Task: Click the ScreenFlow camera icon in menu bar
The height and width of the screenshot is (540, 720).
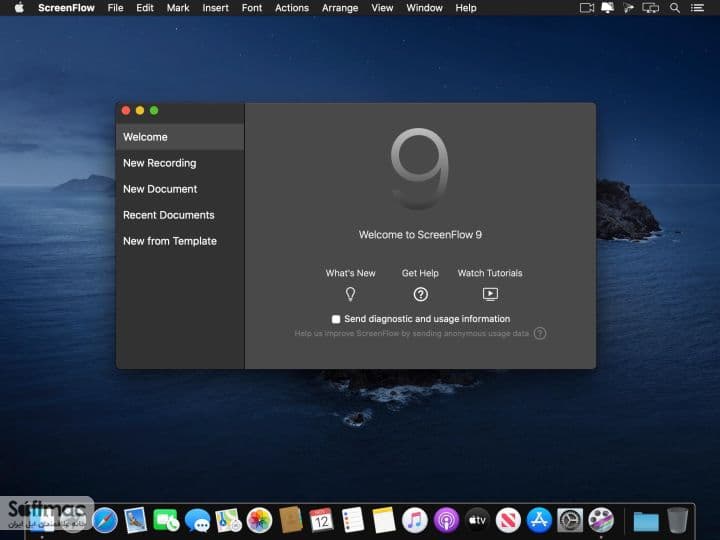Action: (586, 8)
